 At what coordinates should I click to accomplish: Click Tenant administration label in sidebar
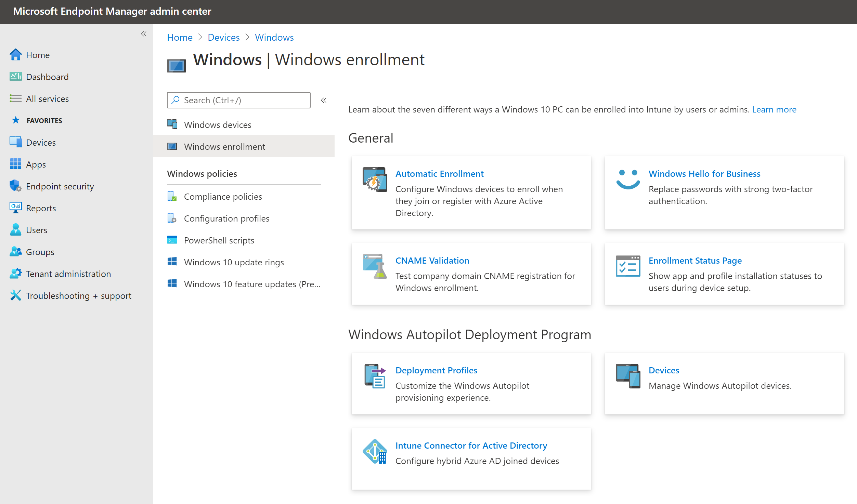(68, 274)
